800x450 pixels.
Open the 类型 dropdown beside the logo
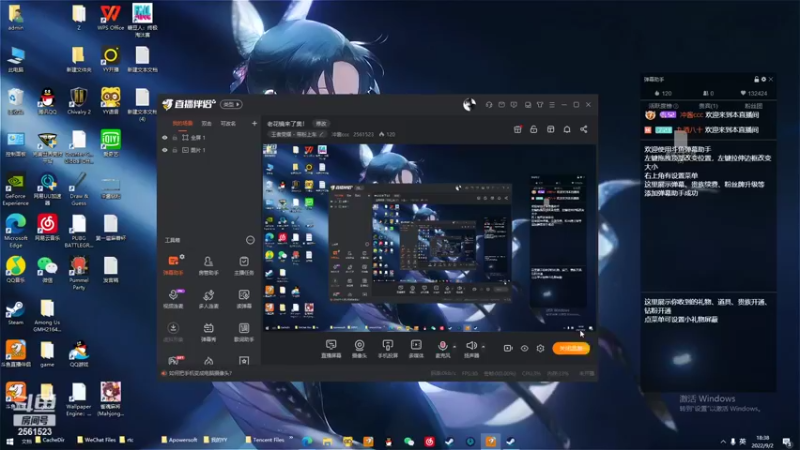231,104
